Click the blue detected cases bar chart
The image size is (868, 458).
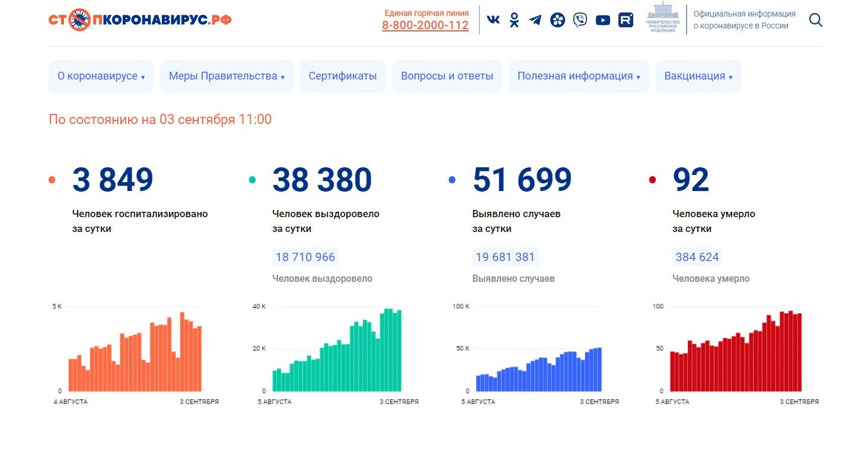(x=539, y=369)
